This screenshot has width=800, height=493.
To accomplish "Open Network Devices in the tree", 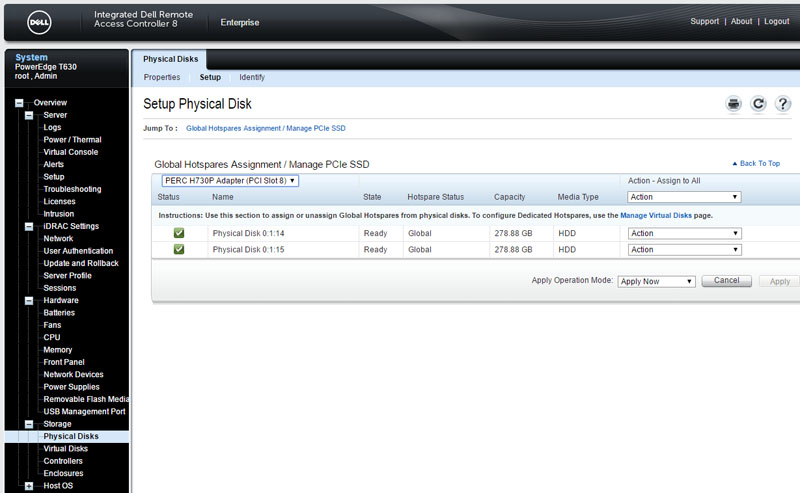I will tap(73, 375).
